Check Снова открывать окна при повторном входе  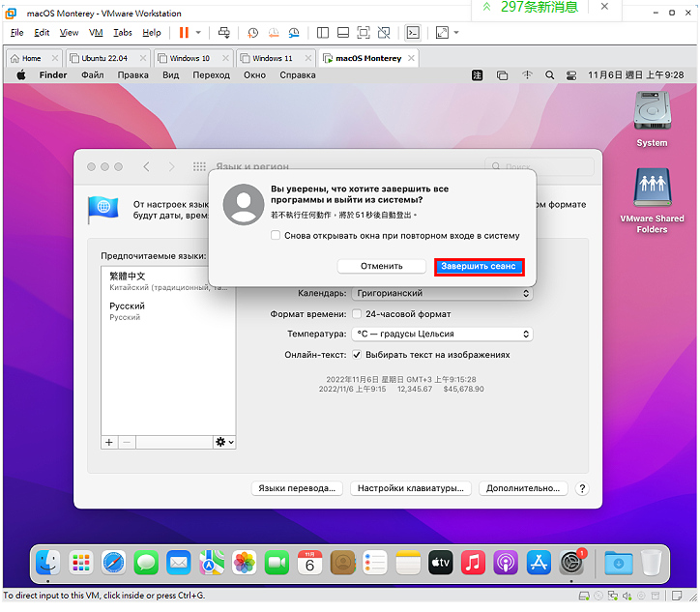coord(276,235)
